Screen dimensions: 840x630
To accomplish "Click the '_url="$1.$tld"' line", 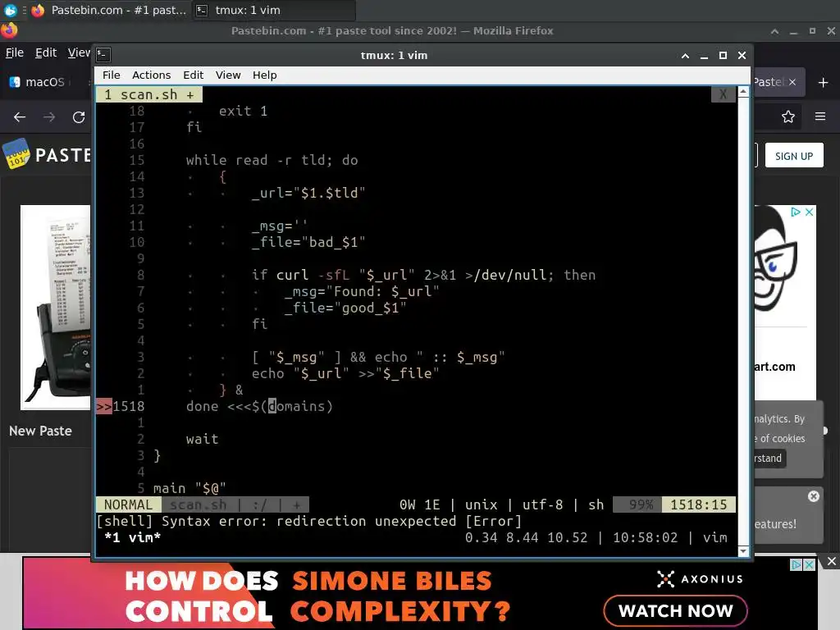I will [308, 193].
